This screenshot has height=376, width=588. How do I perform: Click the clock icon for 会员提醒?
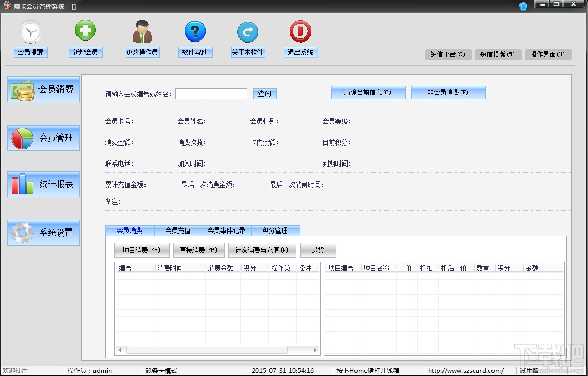31,32
